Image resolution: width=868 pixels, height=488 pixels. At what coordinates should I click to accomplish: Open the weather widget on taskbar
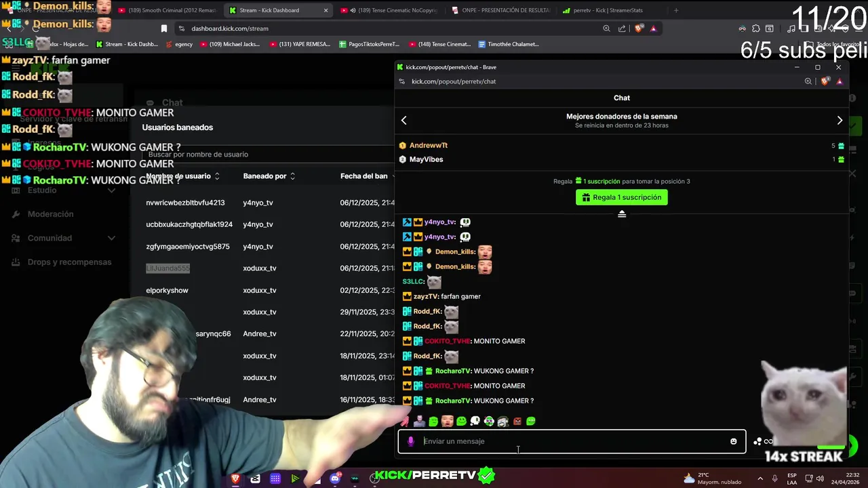pyautogui.click(x=712, y=479)
